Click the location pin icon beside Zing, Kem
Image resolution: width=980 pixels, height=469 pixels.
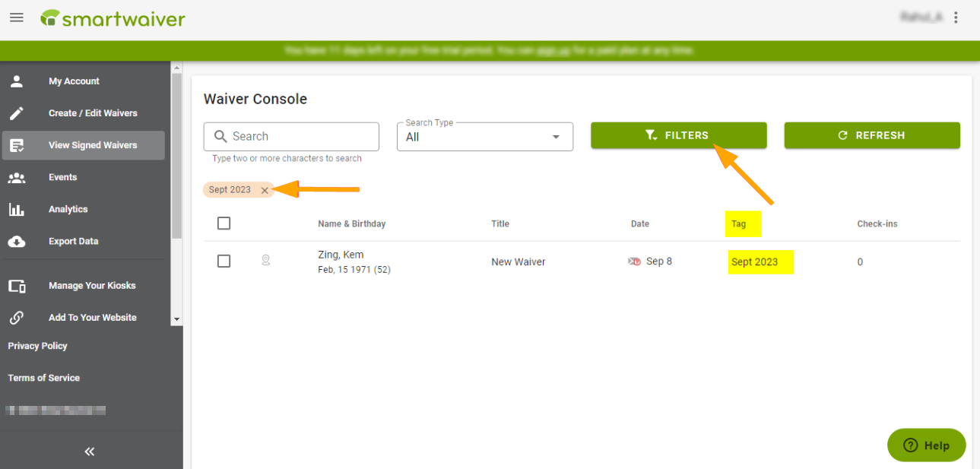pos(265,261)
